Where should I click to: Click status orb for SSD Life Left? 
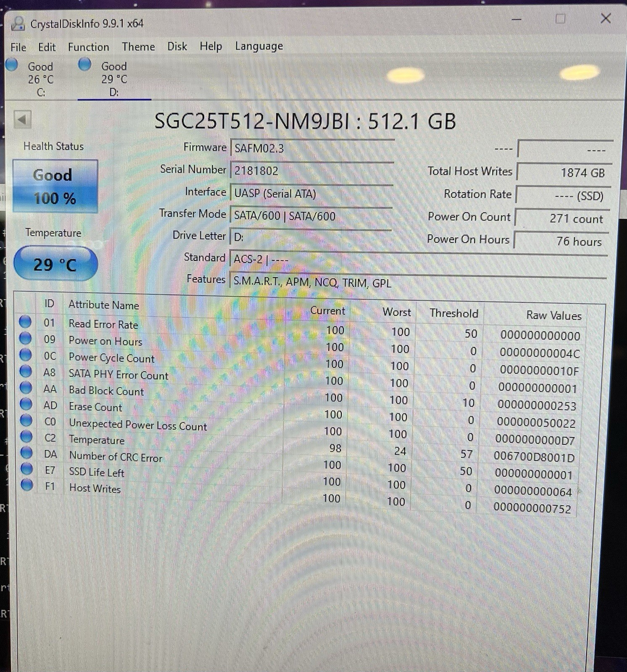point(26,468)
